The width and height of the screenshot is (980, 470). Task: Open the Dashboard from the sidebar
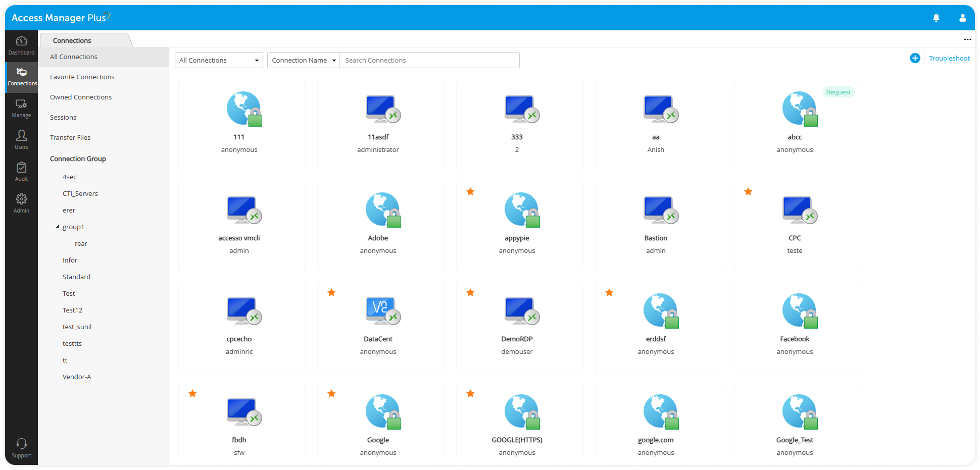click(x=21, y=45)
